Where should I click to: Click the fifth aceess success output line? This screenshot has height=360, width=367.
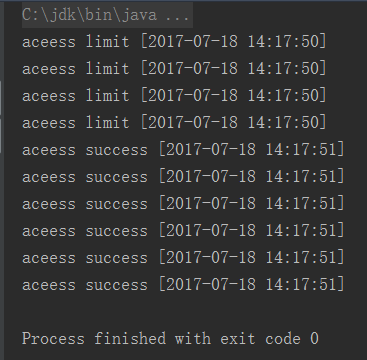click(183, 258)
